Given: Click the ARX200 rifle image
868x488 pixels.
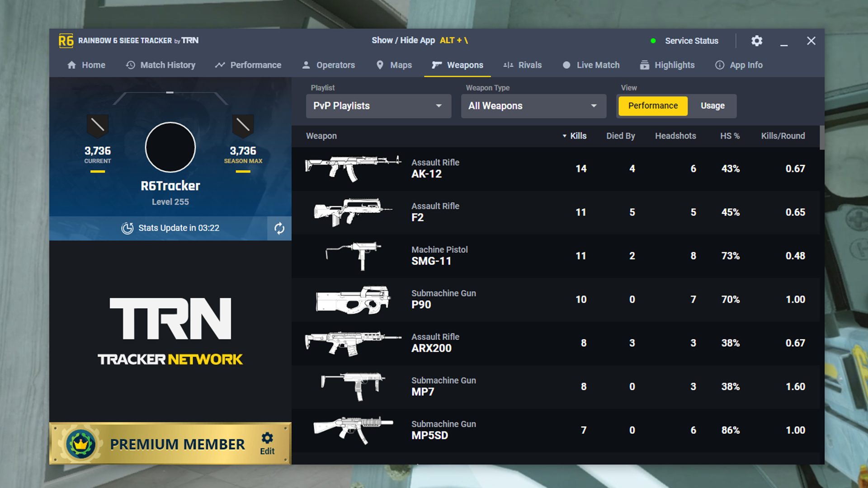Looking at the screenshot, I should tap(353, 343).
